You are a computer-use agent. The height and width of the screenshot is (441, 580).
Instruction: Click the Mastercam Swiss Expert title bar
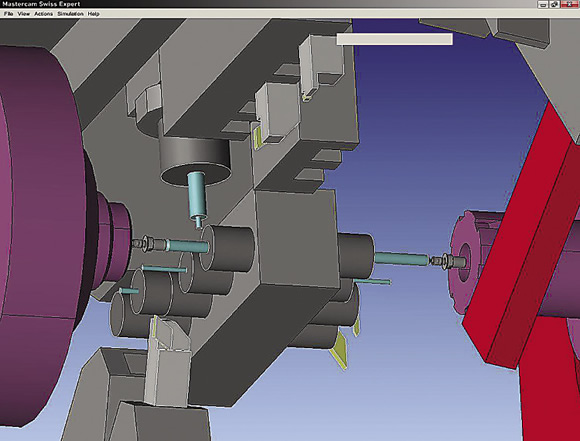coord(259,4)
